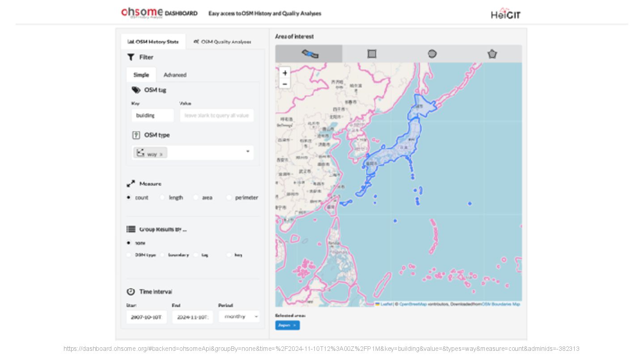This screenshot has width=644, height=362.
Task: Group results by boundary
Action: 162,255
